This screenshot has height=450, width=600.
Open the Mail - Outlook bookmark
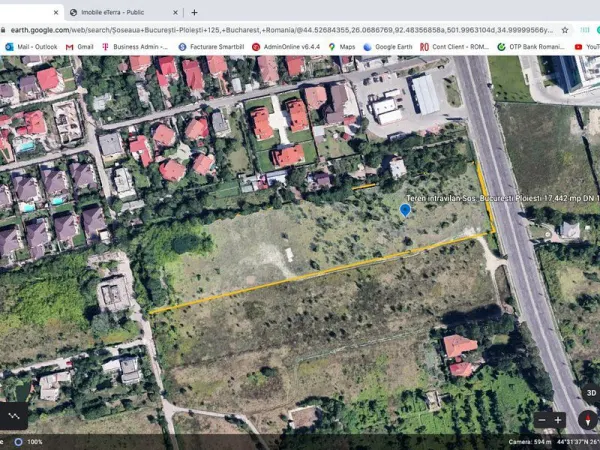[31, 47]
